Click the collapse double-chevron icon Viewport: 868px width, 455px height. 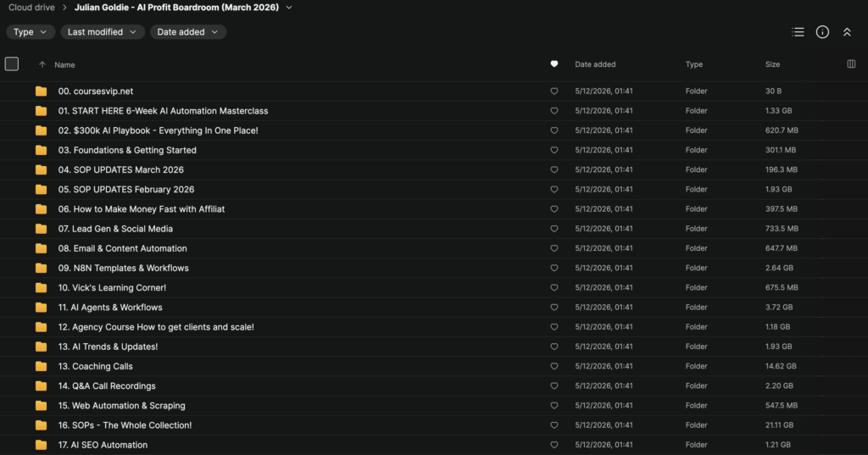click(x=847, y=32)
